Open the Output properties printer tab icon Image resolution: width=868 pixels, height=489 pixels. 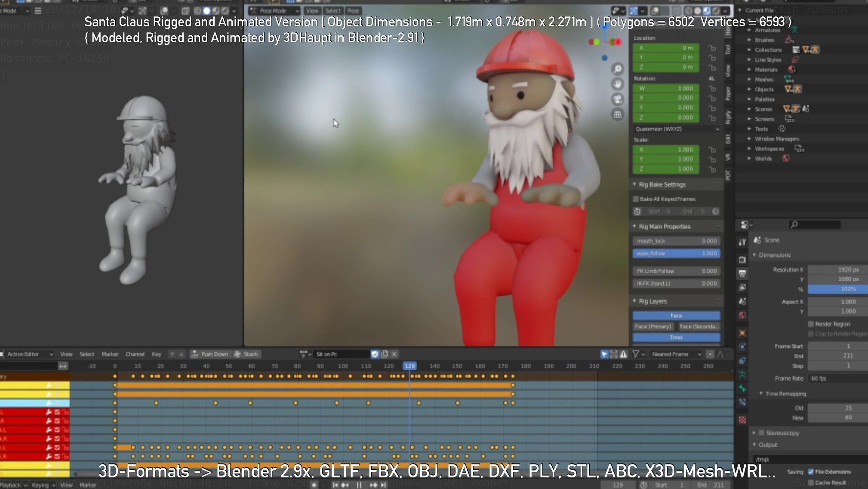tap(742, 273)
